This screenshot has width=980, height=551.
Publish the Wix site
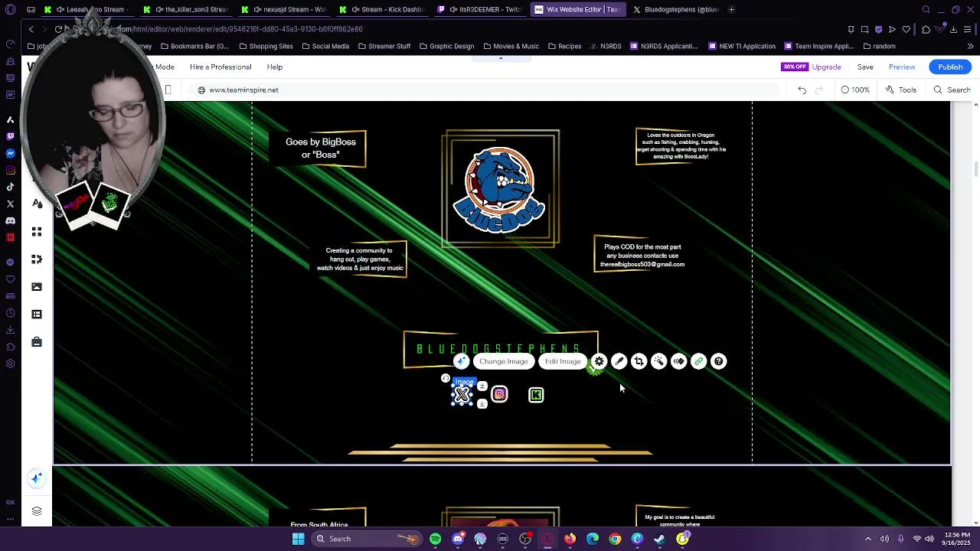pyautogui.click(x=950, y=67)
